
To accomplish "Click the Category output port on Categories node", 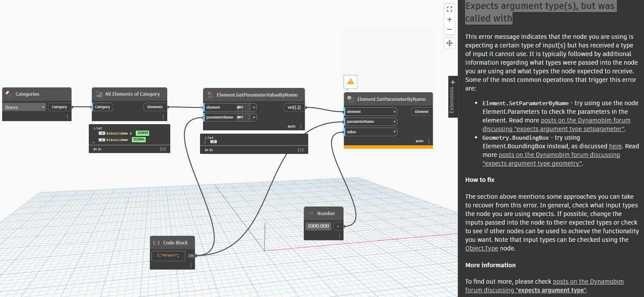I will [x=59, y=107].
